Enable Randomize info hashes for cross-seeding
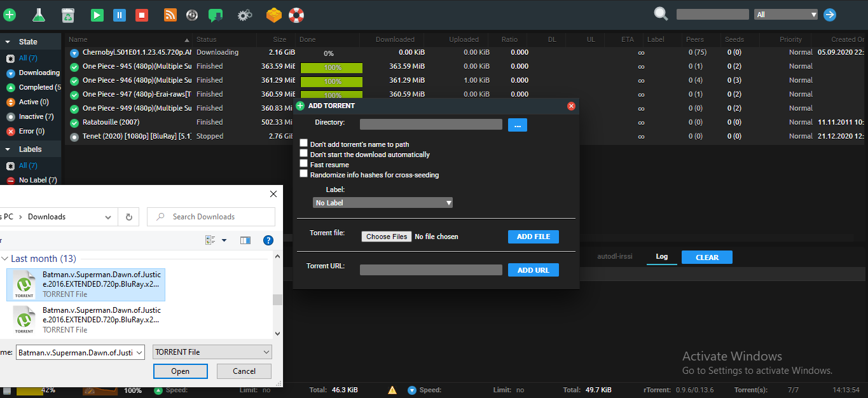 click(x=303, y=173)
